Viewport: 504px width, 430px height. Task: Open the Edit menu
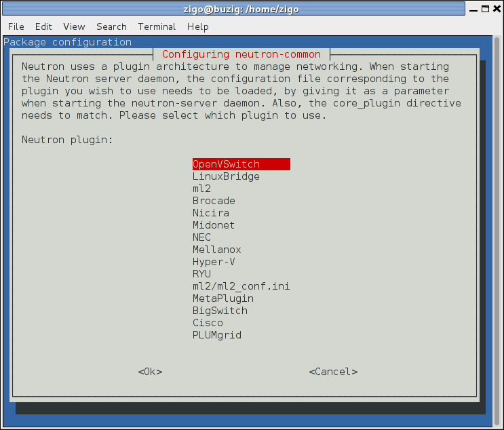tap(43, 26)
